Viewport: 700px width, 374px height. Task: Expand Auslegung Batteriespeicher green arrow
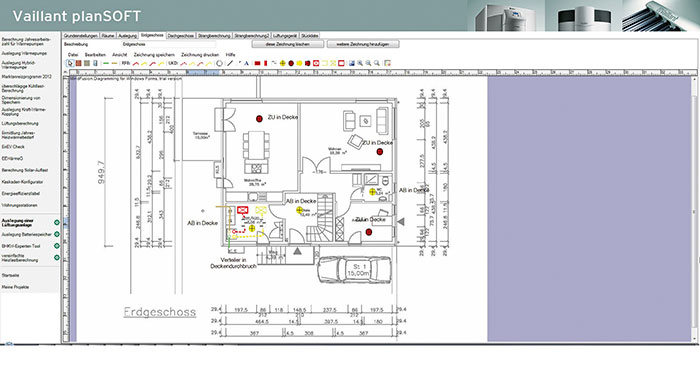coord(57,234)
